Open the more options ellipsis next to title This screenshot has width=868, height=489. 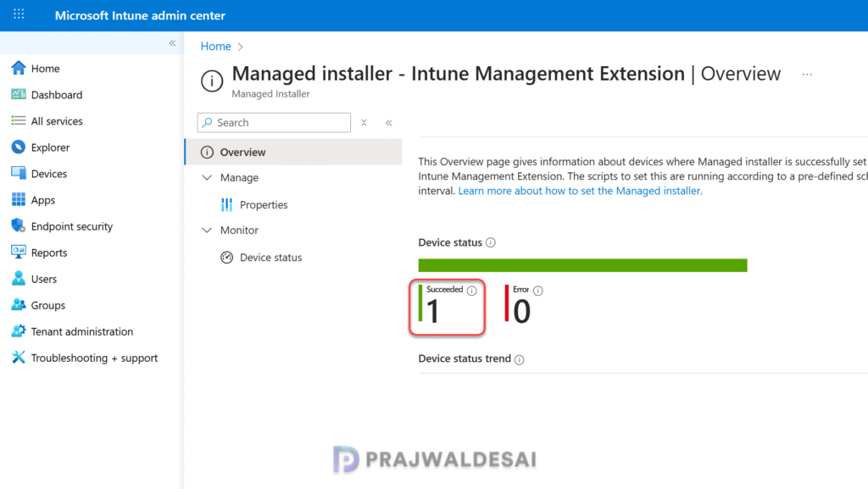[807, 74]
